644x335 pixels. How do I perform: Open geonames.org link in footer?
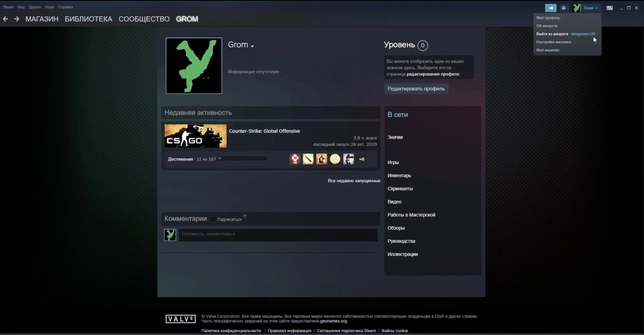pyautogui.click(x=333, y=321)
